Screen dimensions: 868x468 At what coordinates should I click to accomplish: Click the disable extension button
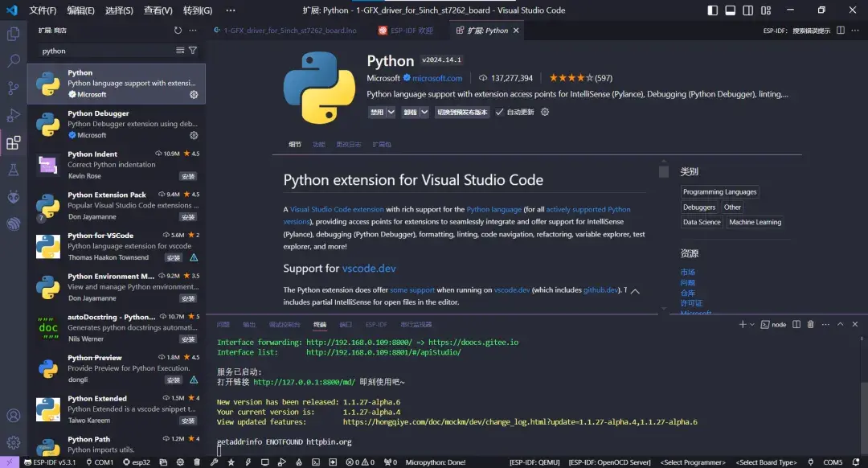coord(377,112)
